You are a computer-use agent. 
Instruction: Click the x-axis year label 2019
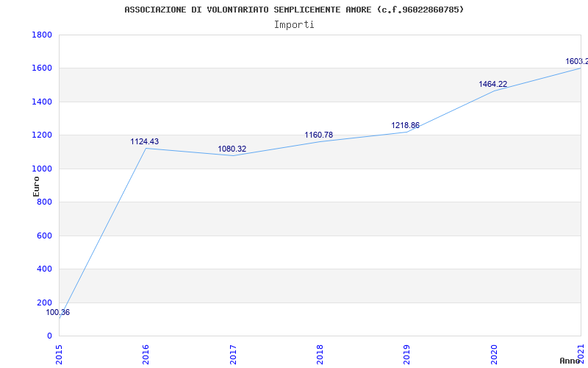click(x=406, y=355)
